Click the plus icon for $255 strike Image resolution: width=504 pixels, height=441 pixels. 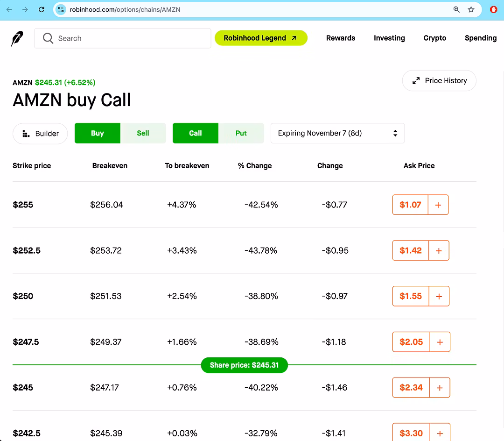[x=438, y=205]
